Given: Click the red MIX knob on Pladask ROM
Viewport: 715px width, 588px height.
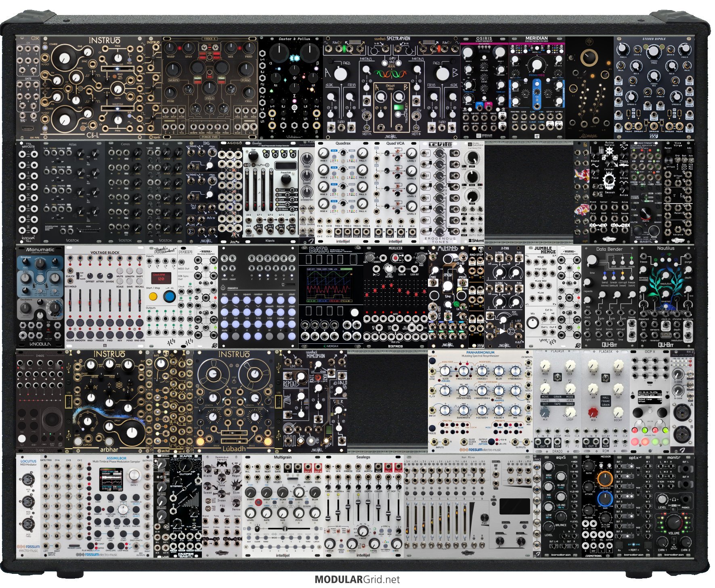Looking at the screenshot, I should (x=593, y=412).
